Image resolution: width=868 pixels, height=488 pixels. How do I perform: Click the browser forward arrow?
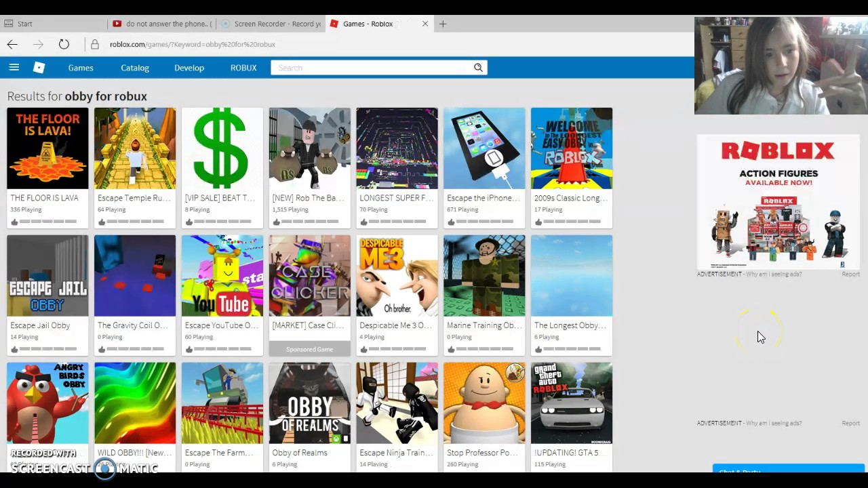[39, 44]
